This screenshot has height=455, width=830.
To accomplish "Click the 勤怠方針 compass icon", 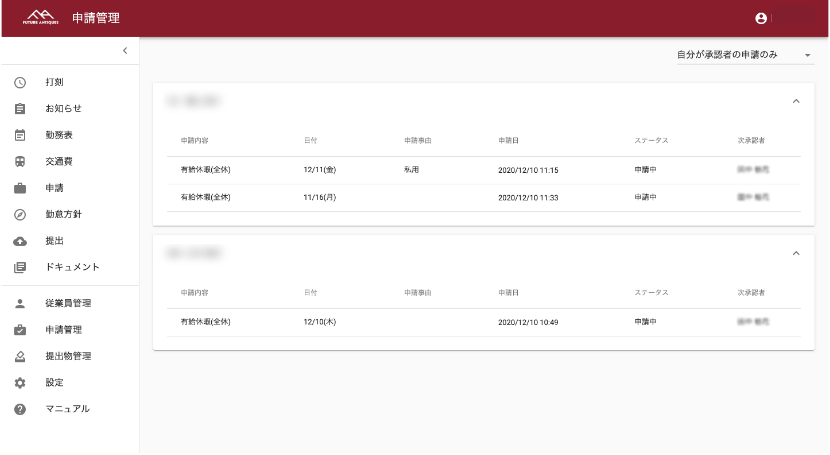I will pyautogui.click(x=20, y=214).
